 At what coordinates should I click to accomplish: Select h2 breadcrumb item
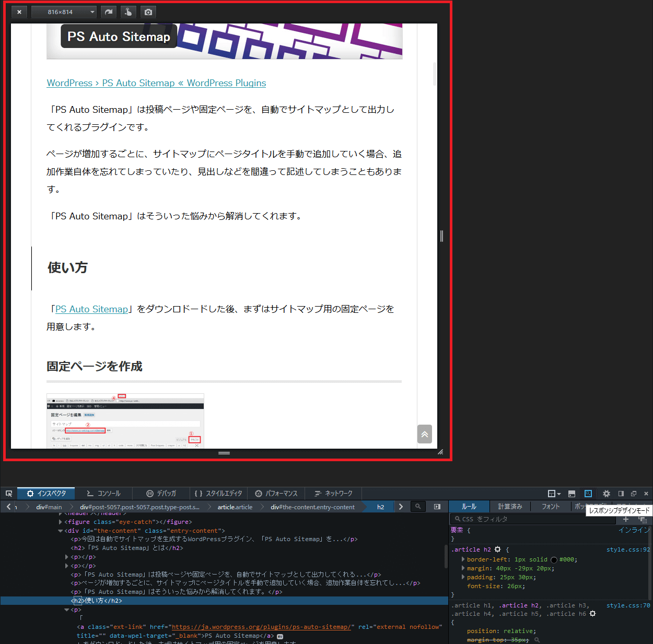pyautogui.click(x=380, y=507)
